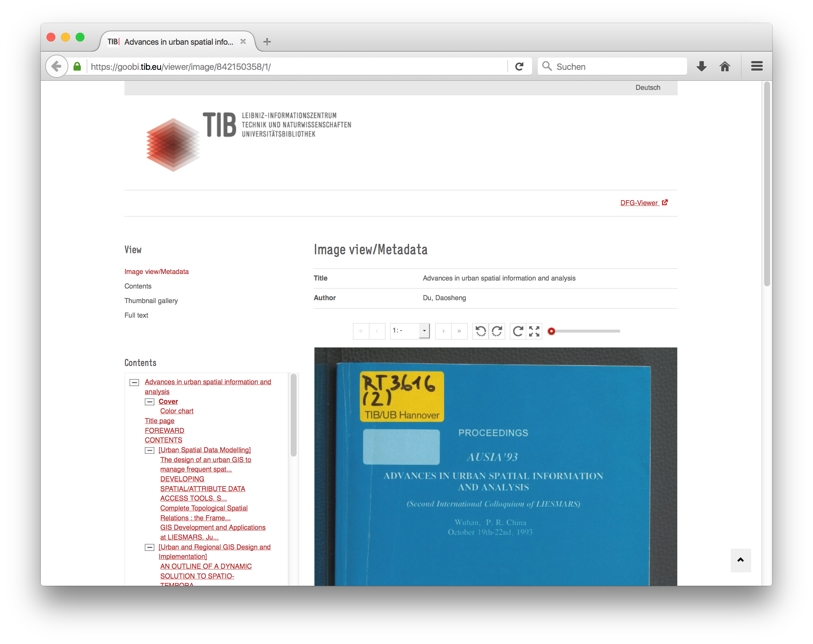
Task: Collapse the Urban Spatial Data Modelling node
Action: (150, 450)
